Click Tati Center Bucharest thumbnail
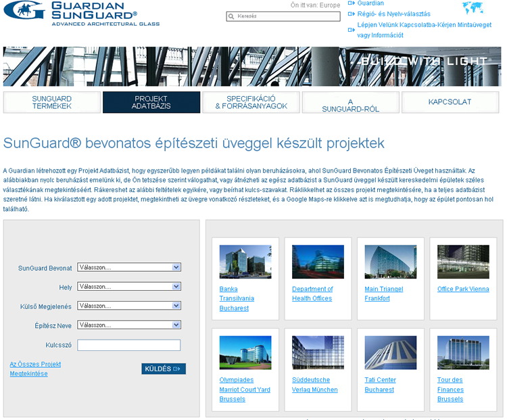Image resolution: width=507 pixels, height=420 pixels. (x=391, y=352)
